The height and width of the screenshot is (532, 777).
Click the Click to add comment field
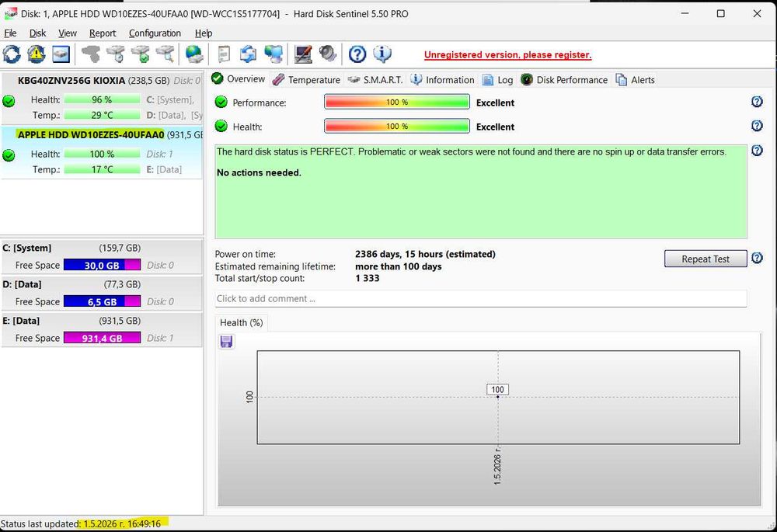tap(481, 299)
